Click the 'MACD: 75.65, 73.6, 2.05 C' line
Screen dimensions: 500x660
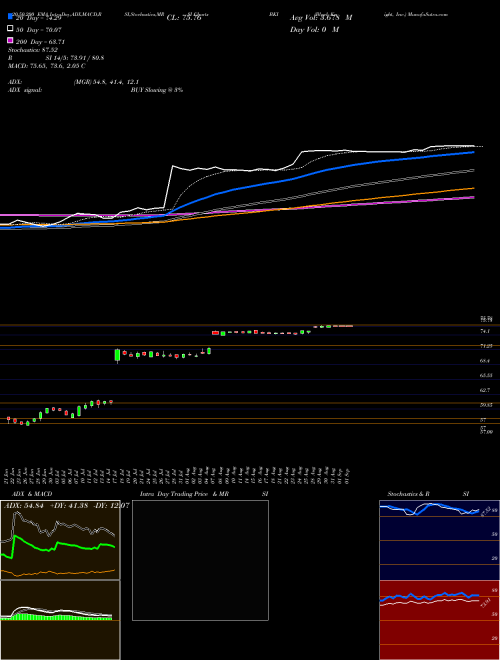47,66
